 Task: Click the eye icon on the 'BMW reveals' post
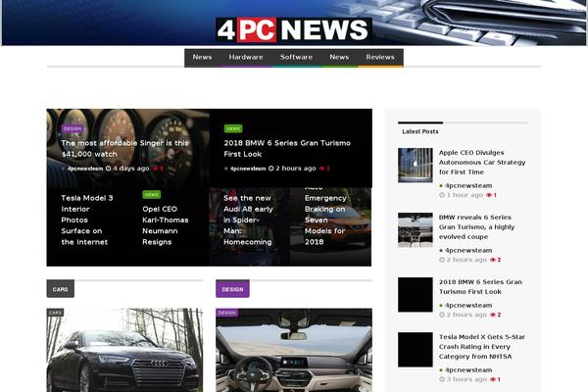(493, 260)
